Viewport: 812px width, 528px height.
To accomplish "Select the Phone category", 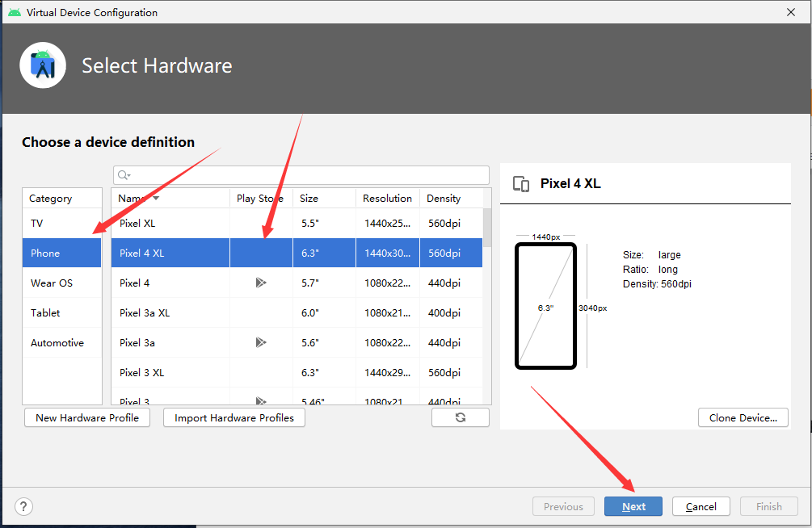I will coord(61,254).
